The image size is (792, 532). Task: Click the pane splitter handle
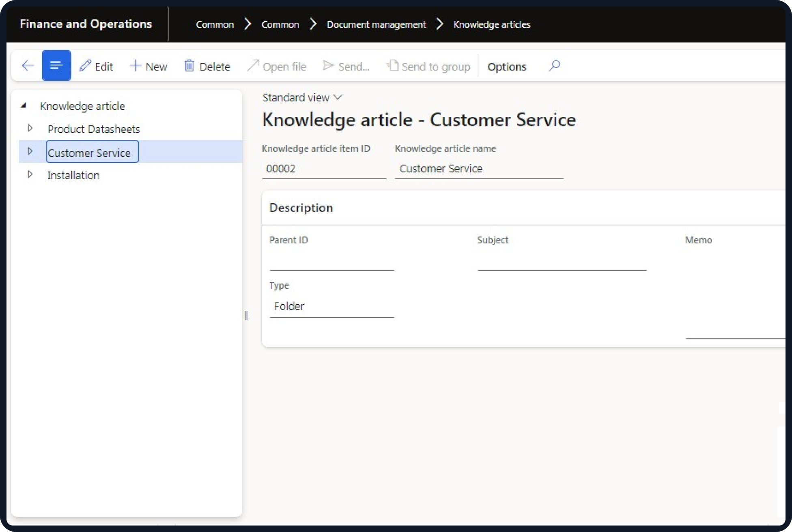click(246, 315)
